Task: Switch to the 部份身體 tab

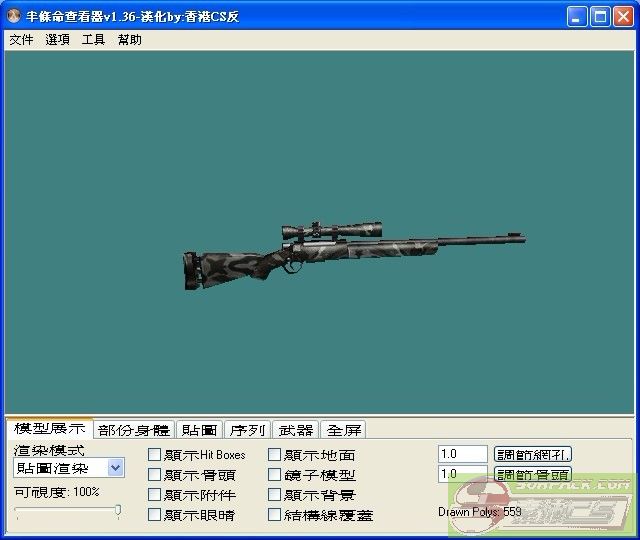Action: click(x=134, y=430)
